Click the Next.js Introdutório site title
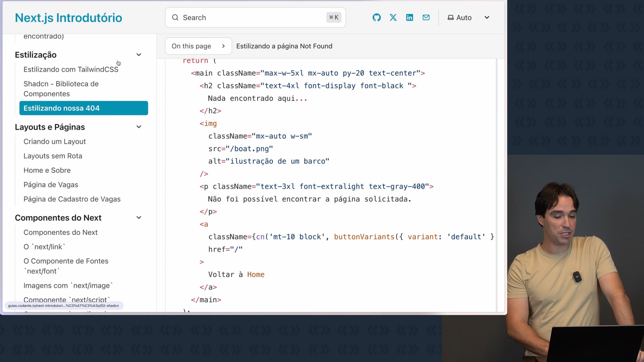Screen dimensions: 644x362 pos(68,17)
